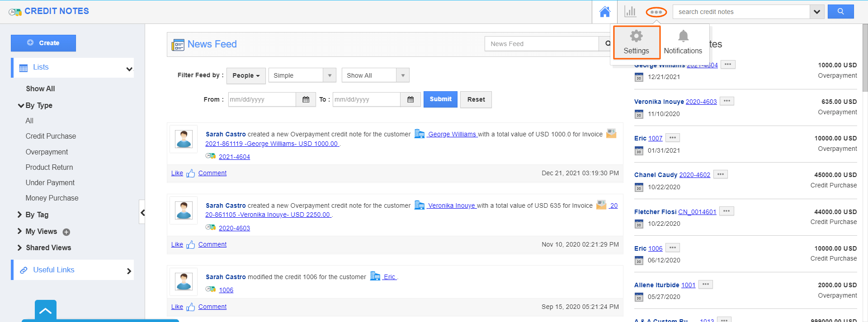Open the From date calendar picker
868x322 pixels.
coord(306,99)
